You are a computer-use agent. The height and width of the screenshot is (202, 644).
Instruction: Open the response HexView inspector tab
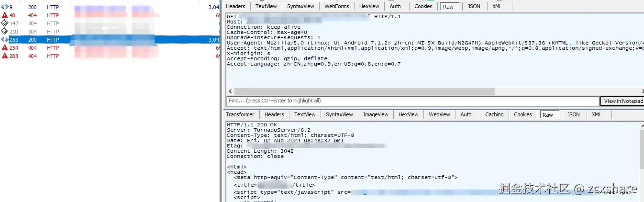tap(408, 114)
